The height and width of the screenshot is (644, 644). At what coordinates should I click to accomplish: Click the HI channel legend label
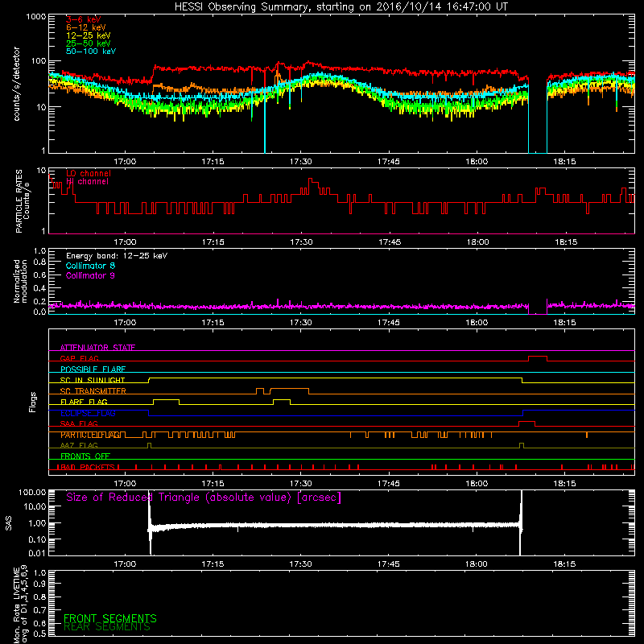click(87, 182)
